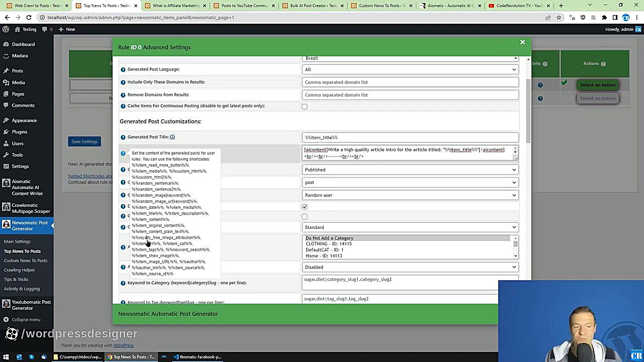This screenshot has height=362, width=644.
Task: Click the Keyword to Category text area
Action: (411, 283)
